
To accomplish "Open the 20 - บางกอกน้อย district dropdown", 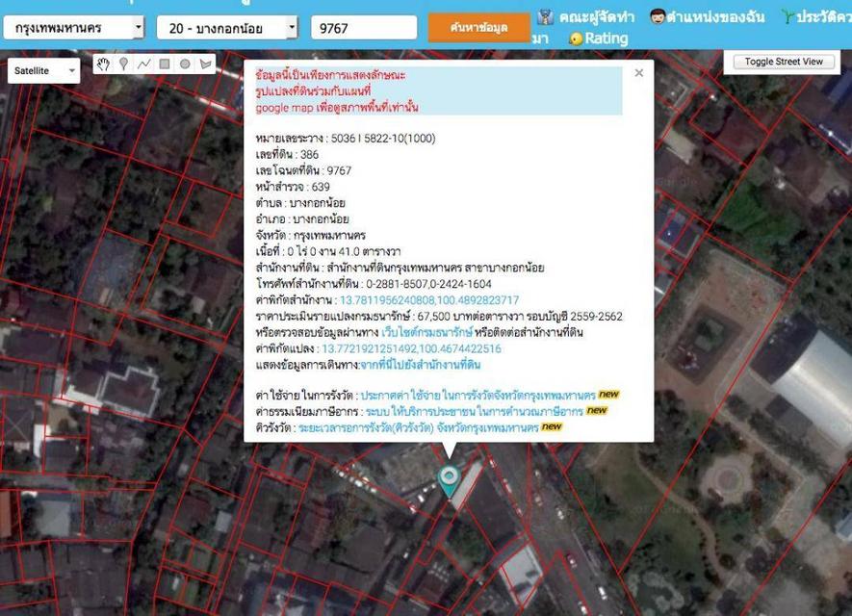I will (x=227, y=28).
